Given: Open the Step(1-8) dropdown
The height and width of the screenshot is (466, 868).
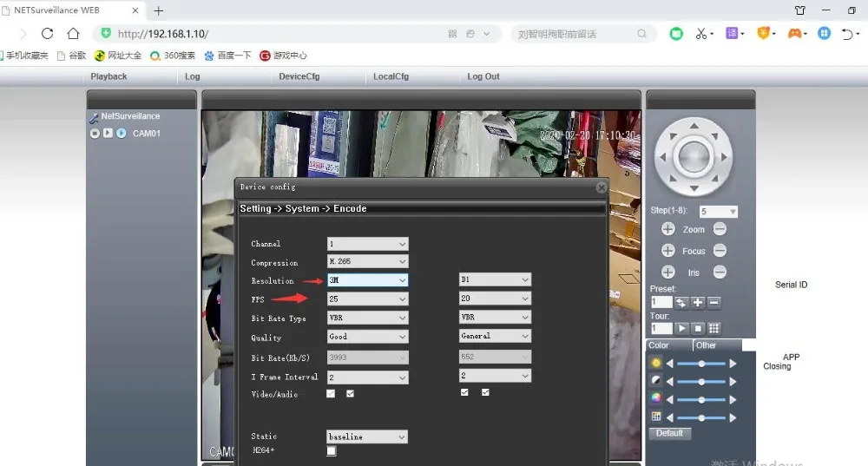Looking at the screenshot, I should tap(718, 212).
